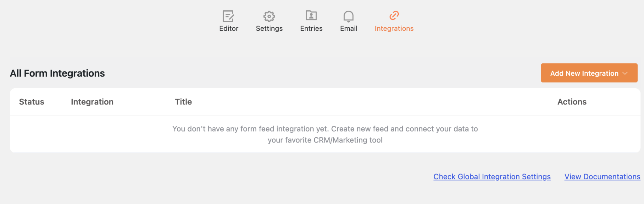
Task: Click the All Form Integrations heading
Action: [57, 73]
